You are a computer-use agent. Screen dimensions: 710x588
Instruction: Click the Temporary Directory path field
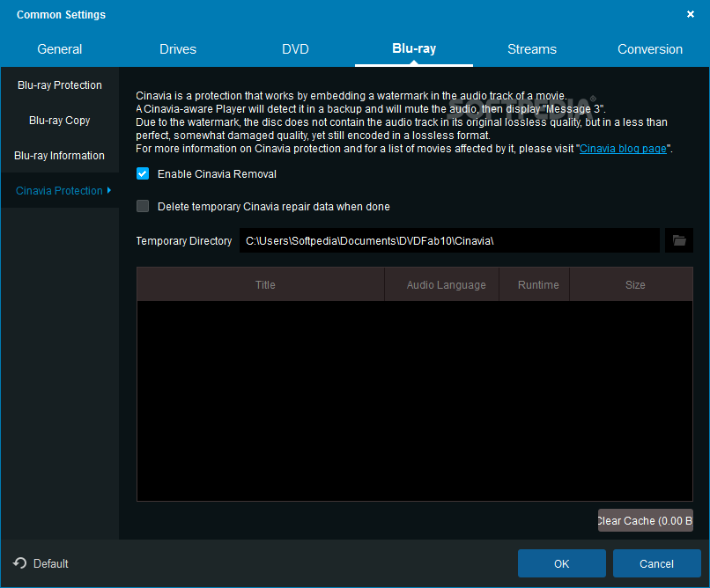pyautogui.click(x=449, y=240)
